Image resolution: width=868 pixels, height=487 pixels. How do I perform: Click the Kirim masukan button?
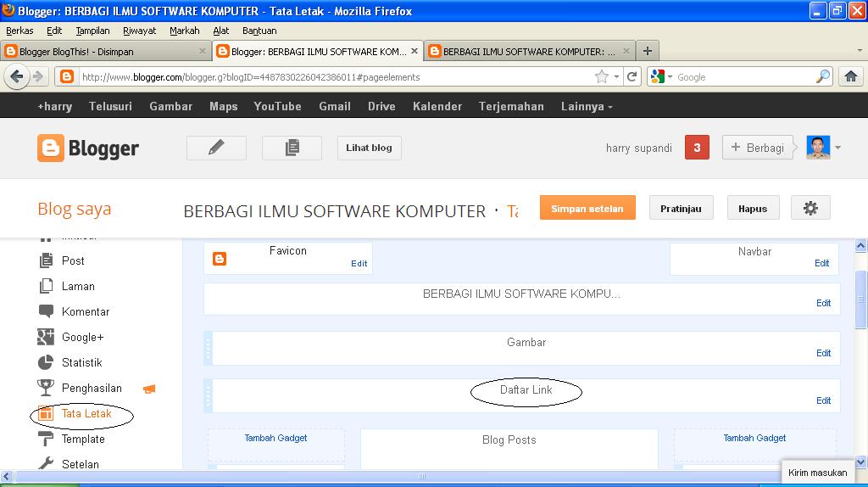click(818, 473)
